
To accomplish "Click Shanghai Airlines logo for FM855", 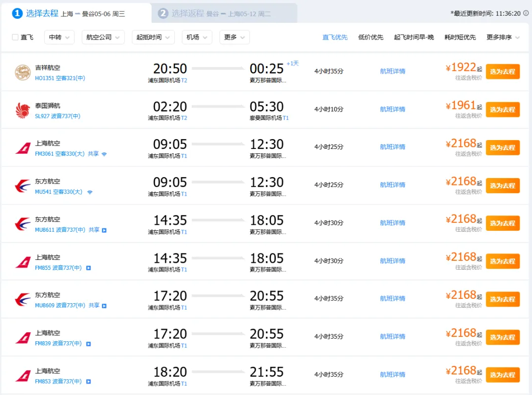I will click(x=23, y=262).
